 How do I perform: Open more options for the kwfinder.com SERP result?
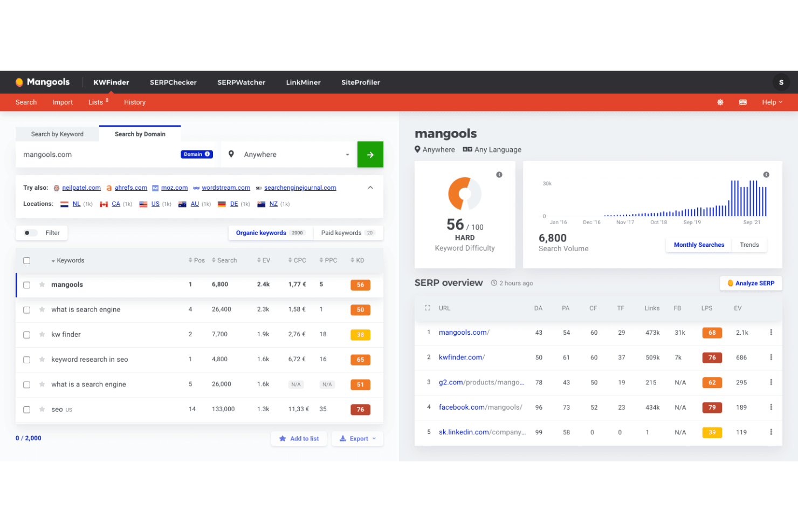(771, 357)
